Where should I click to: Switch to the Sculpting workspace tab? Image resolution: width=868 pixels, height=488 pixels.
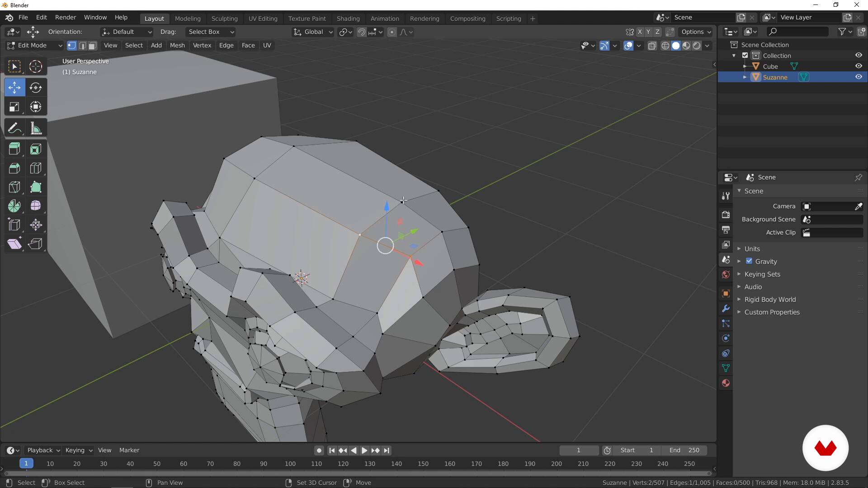224,19
